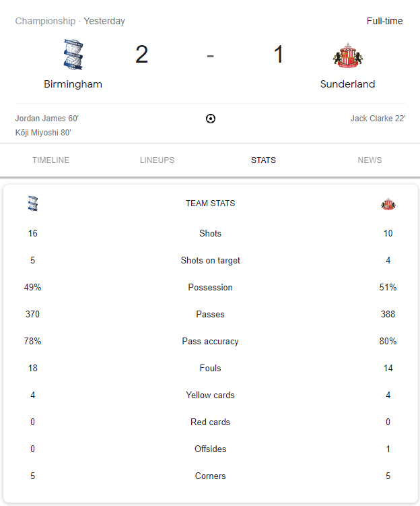Click scorer Kōji Miyoshi 80'
Image resolution: width=420 pixels, height=506 pixels.
point(43,133)
